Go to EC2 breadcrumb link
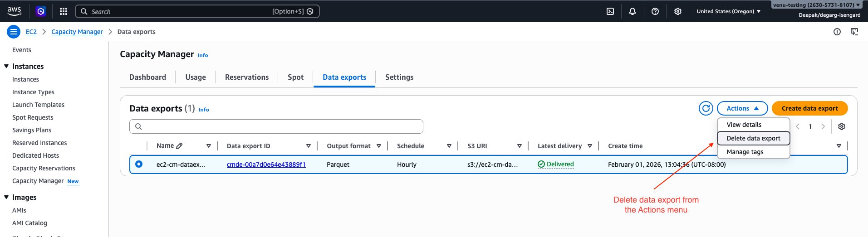This screenshot has width=868, height=237. tap(31, 32)
